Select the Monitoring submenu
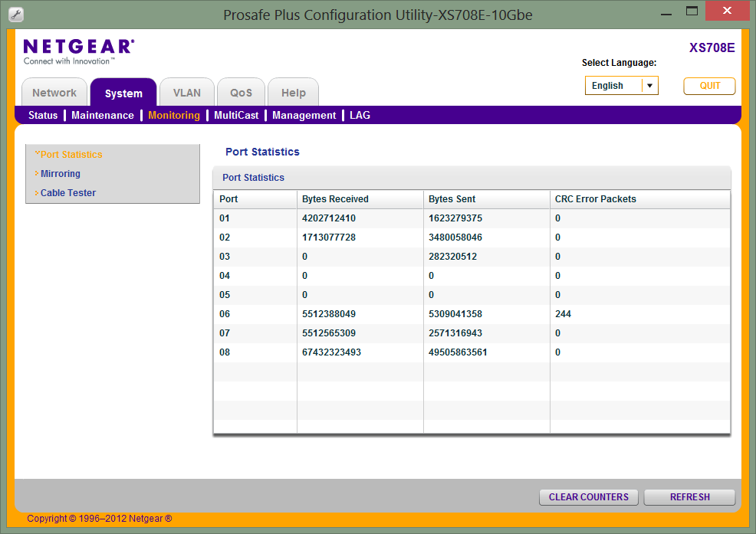This screenshot has width=756, height=534. 174,115
